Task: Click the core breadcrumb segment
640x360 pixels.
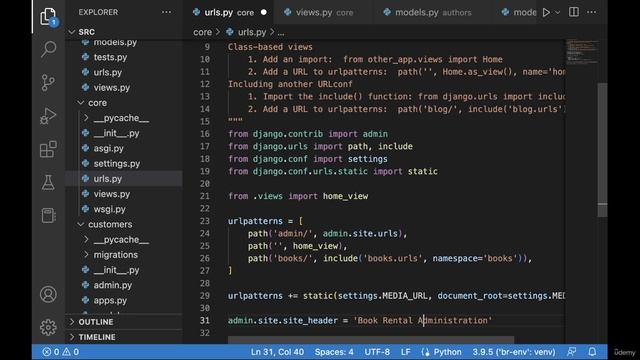Action: coord(202,32)
